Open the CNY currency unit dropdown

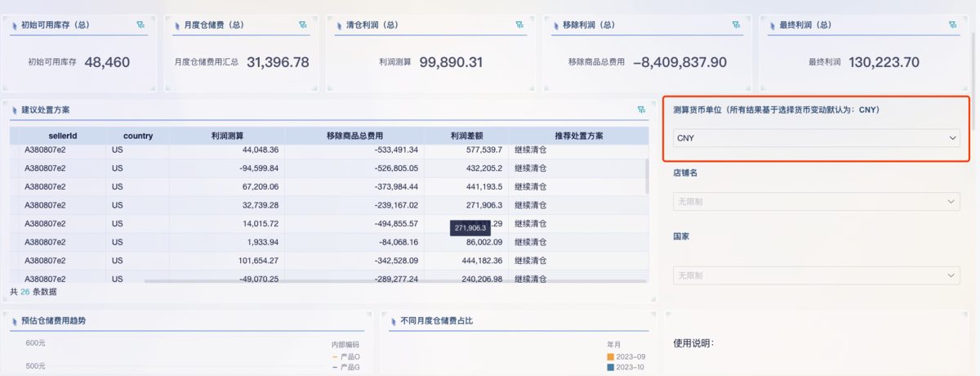tap(817, 138)
